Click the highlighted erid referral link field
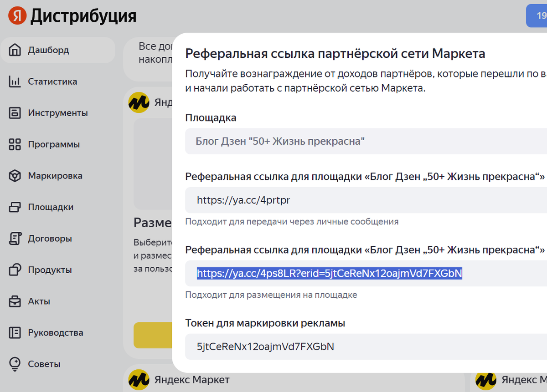Screen dimensions: 547x392 (x=366, y=273)
